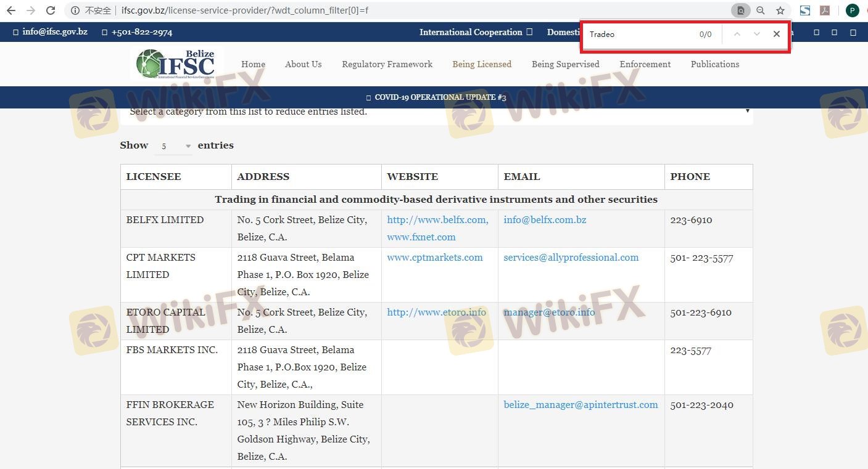Open the Home menu item
This screenshot has width=868, height=469.
click(253, 64)
